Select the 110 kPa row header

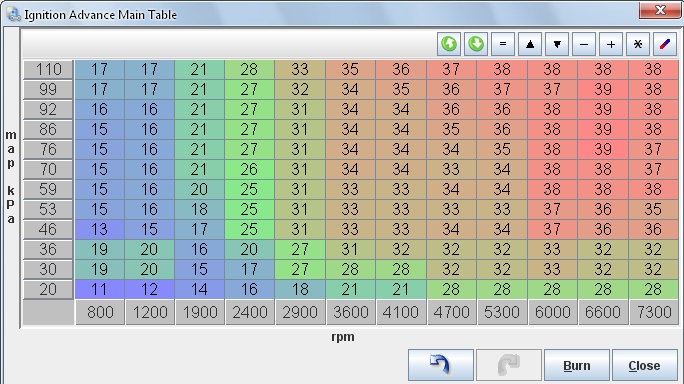48,69
